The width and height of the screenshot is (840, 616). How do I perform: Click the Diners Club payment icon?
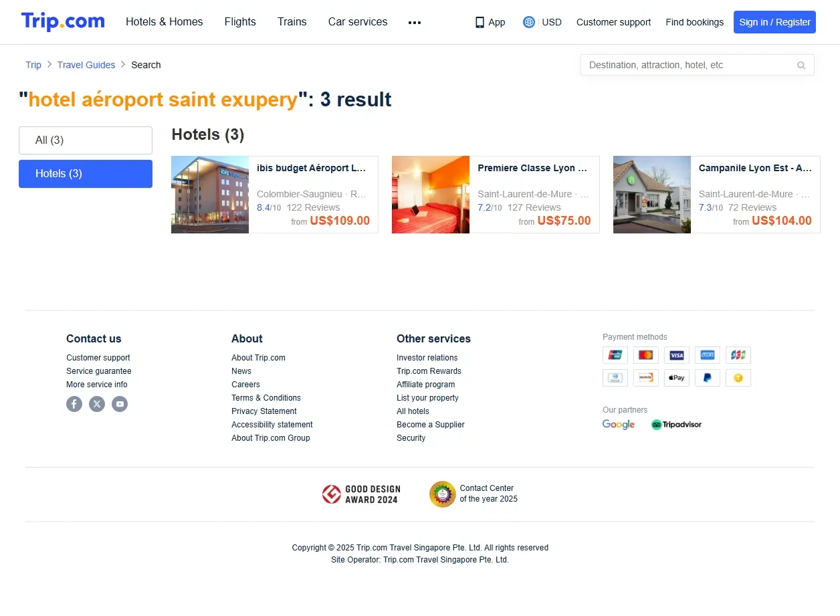615,378
